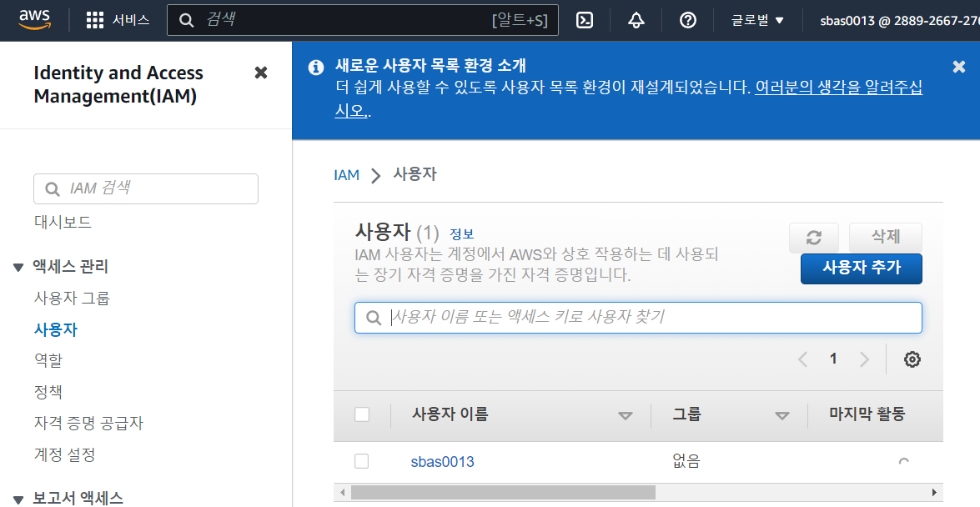Dismiss the blue info banner
Screen dimensions: 980x507
tap(959, 66)
